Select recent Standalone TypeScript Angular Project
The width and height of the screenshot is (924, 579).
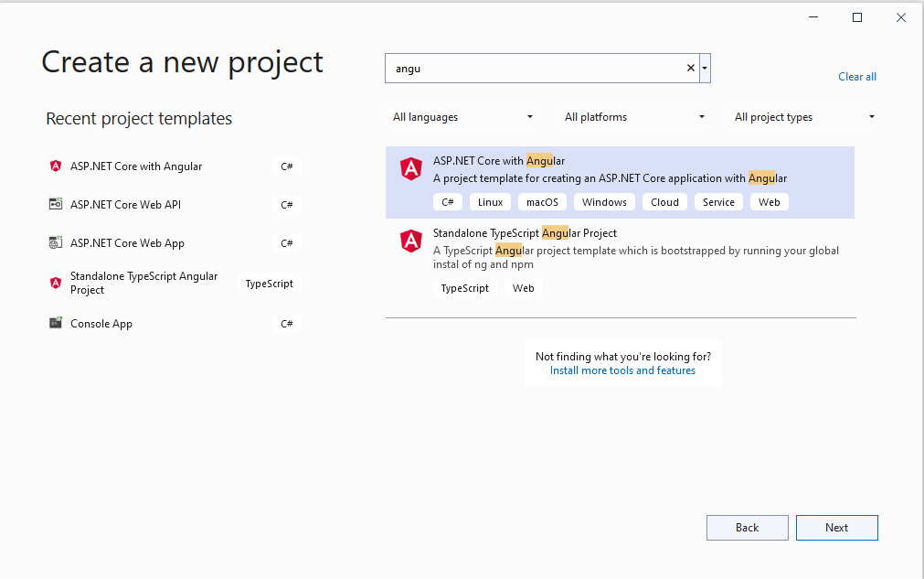tap(175, 283)
